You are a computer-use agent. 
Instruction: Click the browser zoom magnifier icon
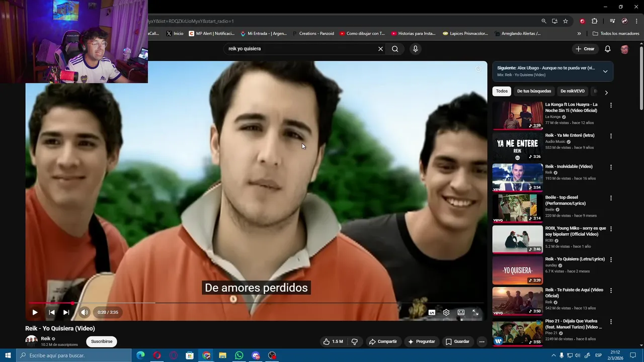tap(543, 21)
